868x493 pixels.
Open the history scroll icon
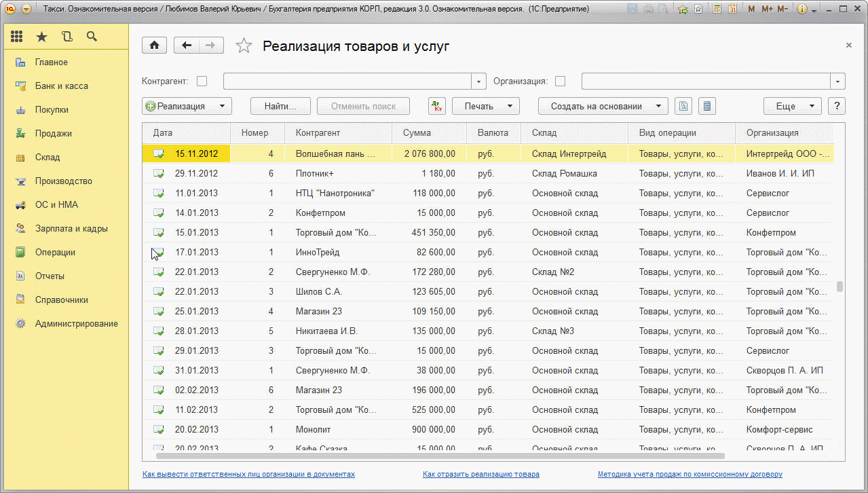tap(67, 37)
